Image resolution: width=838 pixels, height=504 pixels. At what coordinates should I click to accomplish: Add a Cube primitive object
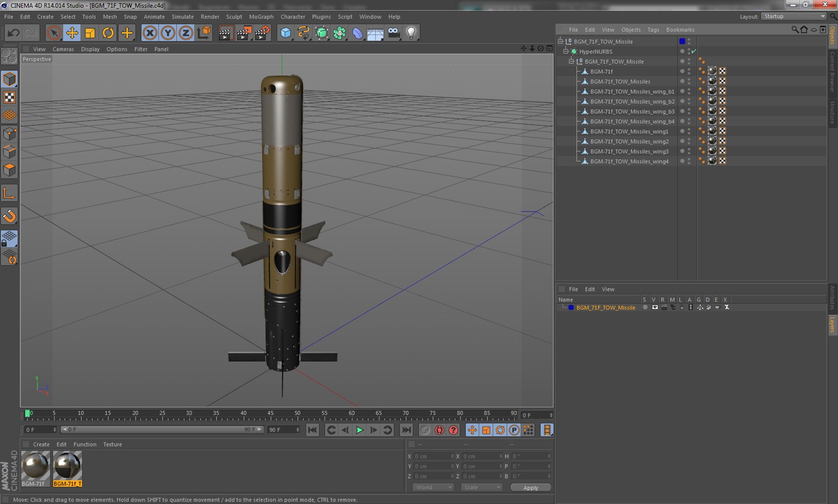286,33
